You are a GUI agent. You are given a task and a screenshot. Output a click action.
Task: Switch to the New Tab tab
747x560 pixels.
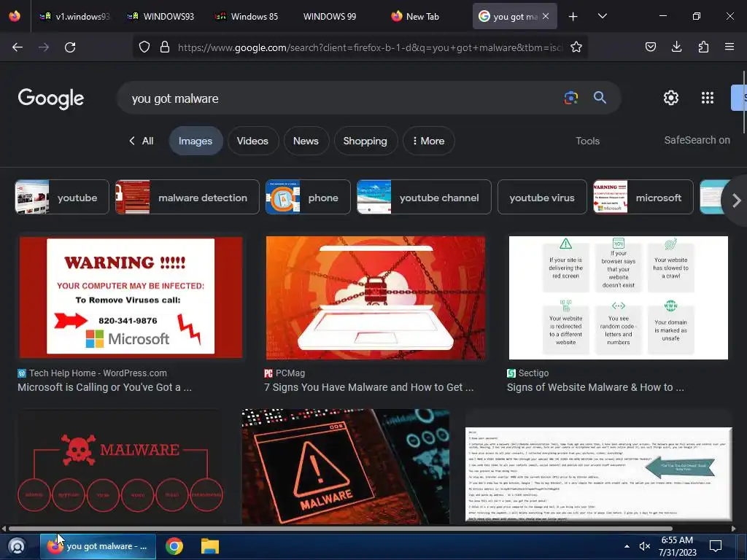pos(415,16)
